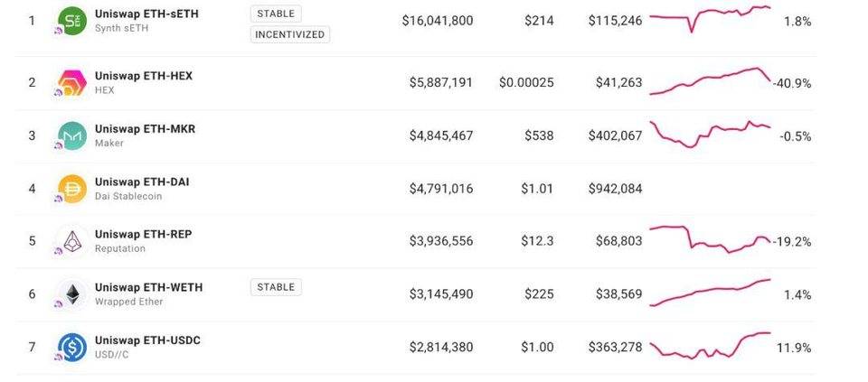Open the Uniswap ETH-USDC pool link
868x382 pixels.
point(147,340)
